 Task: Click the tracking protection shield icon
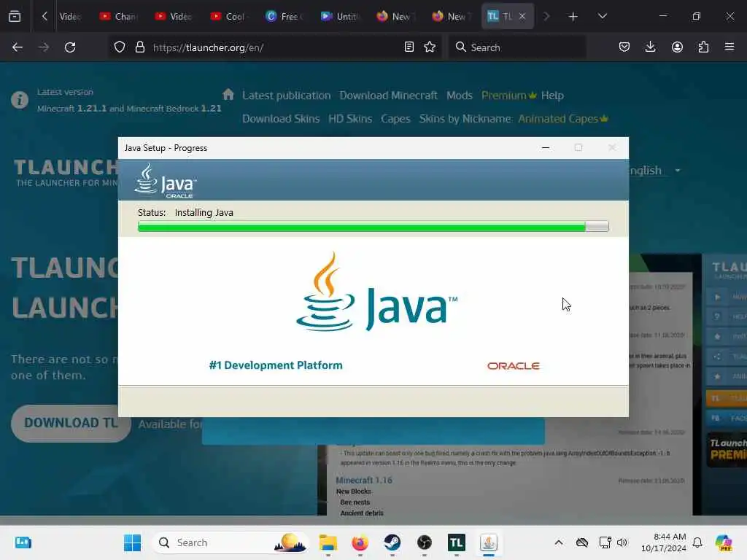point(120,47)
